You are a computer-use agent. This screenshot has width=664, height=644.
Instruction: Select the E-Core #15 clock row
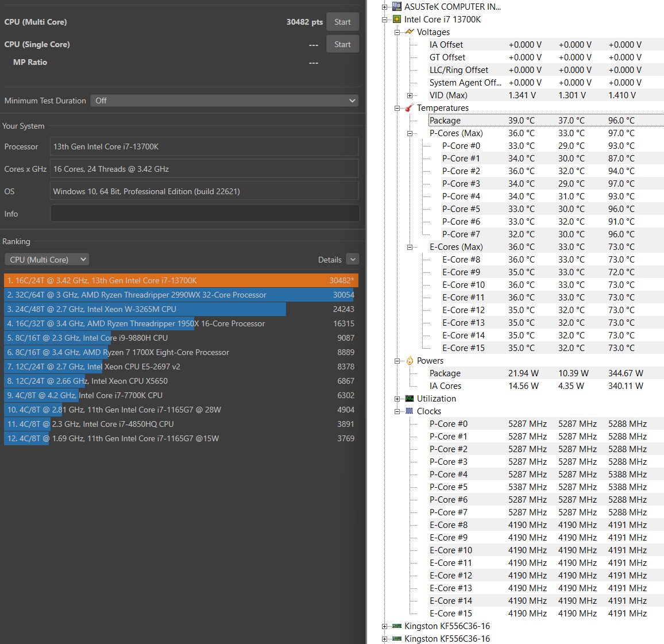tap(546, 614)
